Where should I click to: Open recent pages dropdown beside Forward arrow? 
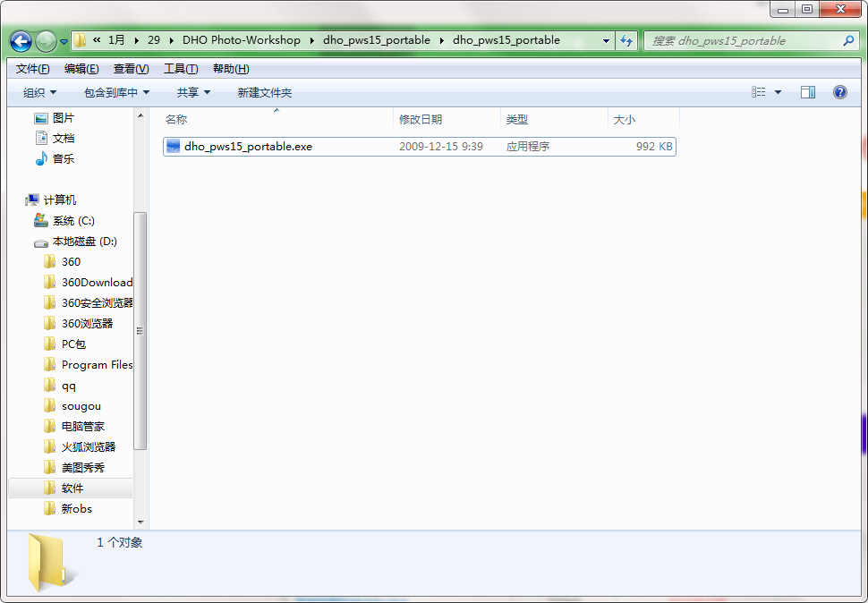(64, 41)
